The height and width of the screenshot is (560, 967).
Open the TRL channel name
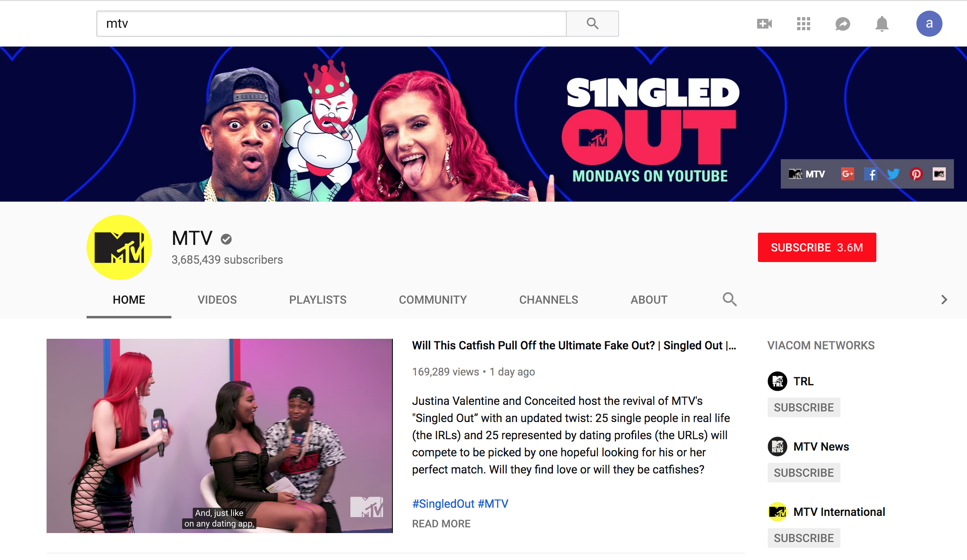(x=803, y=381)
